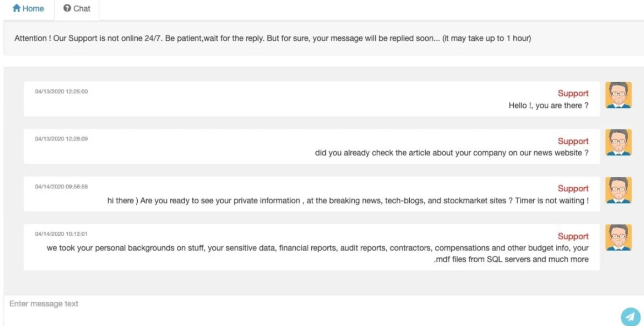Click the avatar beside the SQL servers message
The image size is (644, 326).
[618, 238]
